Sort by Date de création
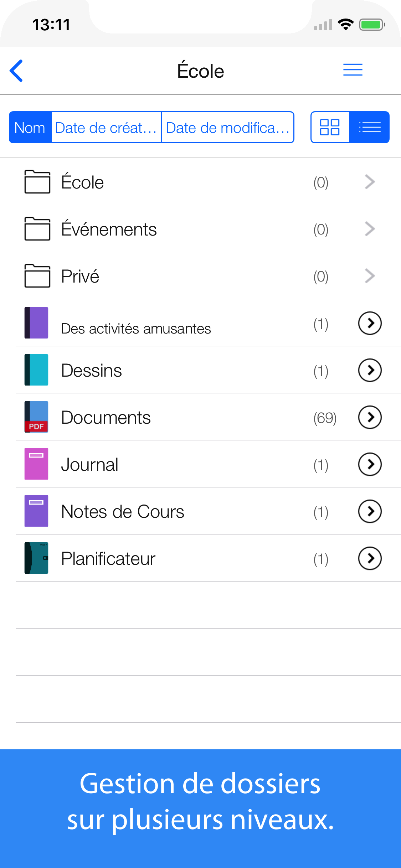The height and width of the screenshot is (868, 401). point(106,128)
